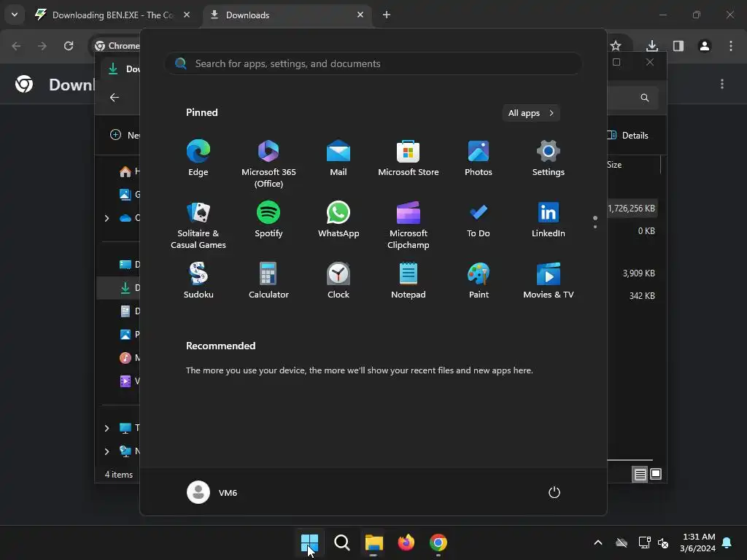The width and height of the screenshot is (747, 560).
Task: Launch the Photos app
Action: tap(479, 158)
